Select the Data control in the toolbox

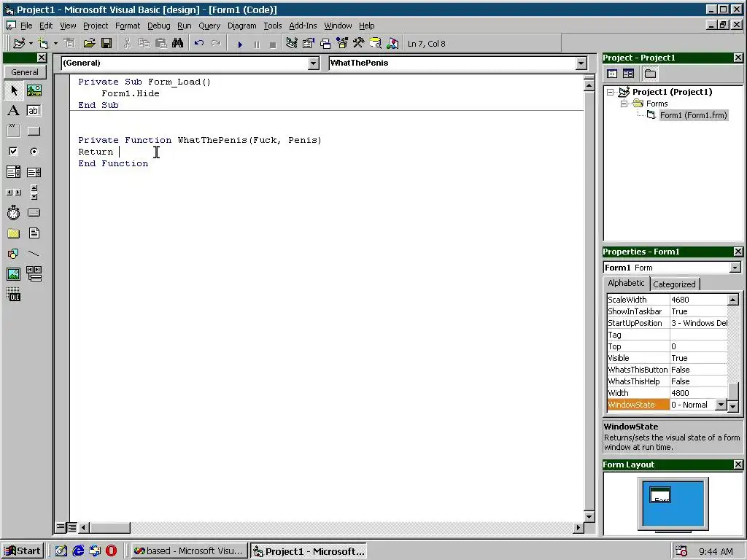[34, 274]
